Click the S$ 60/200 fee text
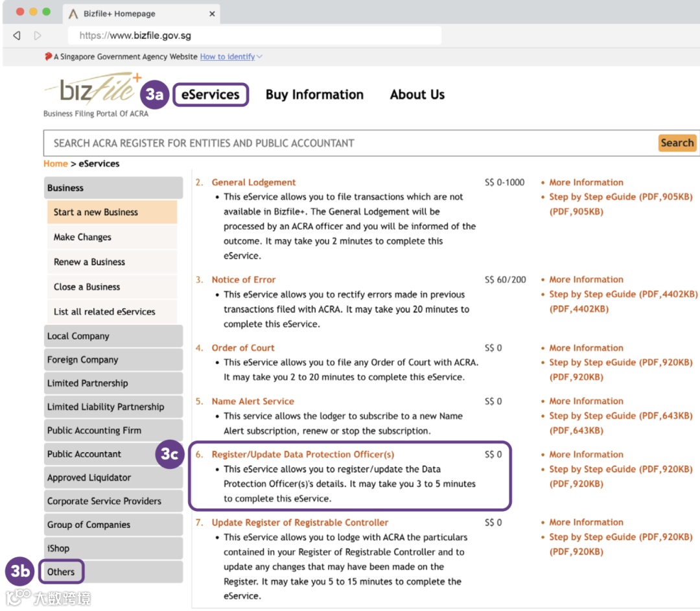Screen dimensions: 700x611 point(506,280)
